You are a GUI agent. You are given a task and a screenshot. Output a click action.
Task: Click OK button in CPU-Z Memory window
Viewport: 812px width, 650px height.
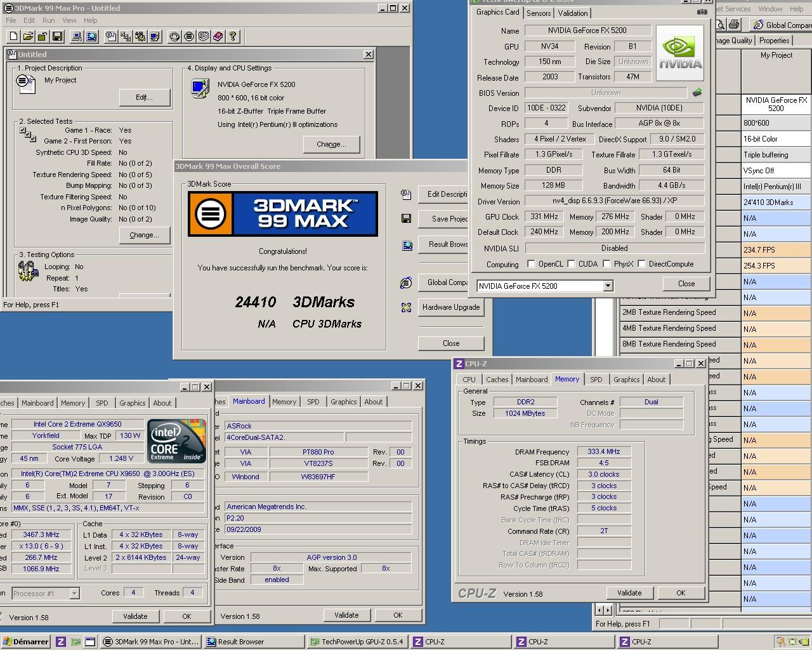[x=681, y=593]
